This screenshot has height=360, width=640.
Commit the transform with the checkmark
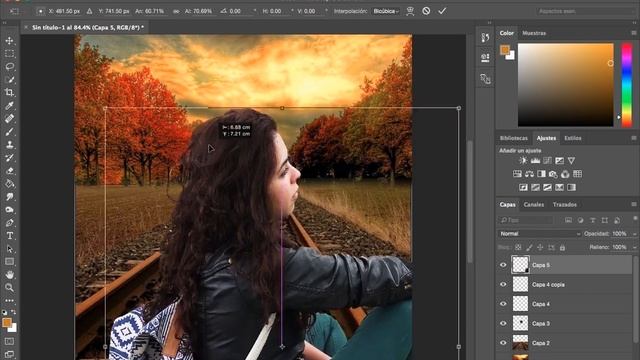point(442,11)
